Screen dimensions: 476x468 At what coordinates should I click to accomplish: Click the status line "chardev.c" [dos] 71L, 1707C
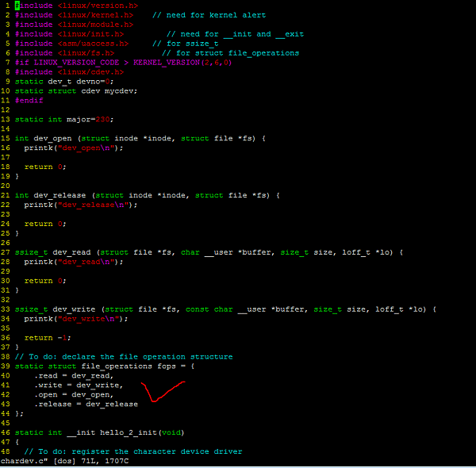point(64,461)
